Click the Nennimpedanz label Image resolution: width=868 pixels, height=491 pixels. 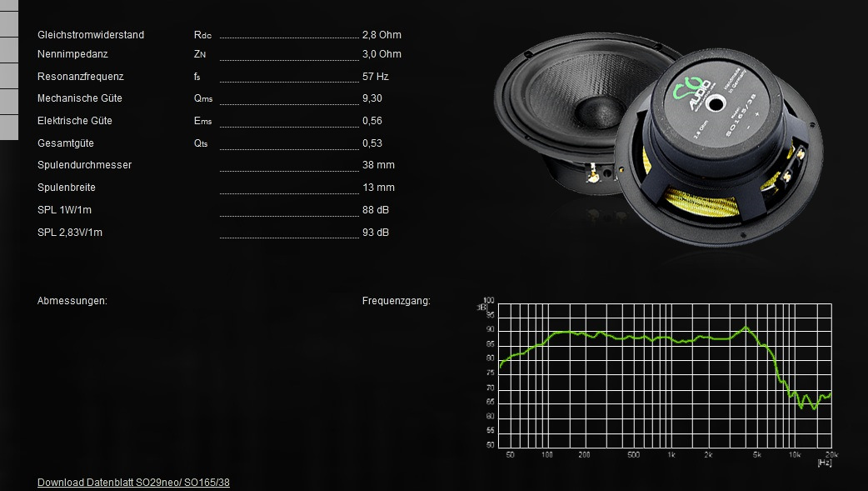coord(72,54)
